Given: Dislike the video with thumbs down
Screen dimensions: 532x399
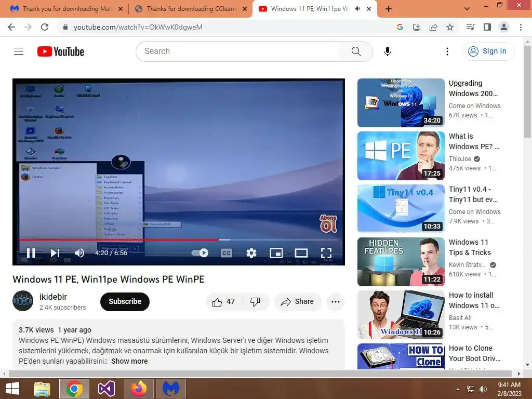Looking at the screenshot, I should coord(255,301).
